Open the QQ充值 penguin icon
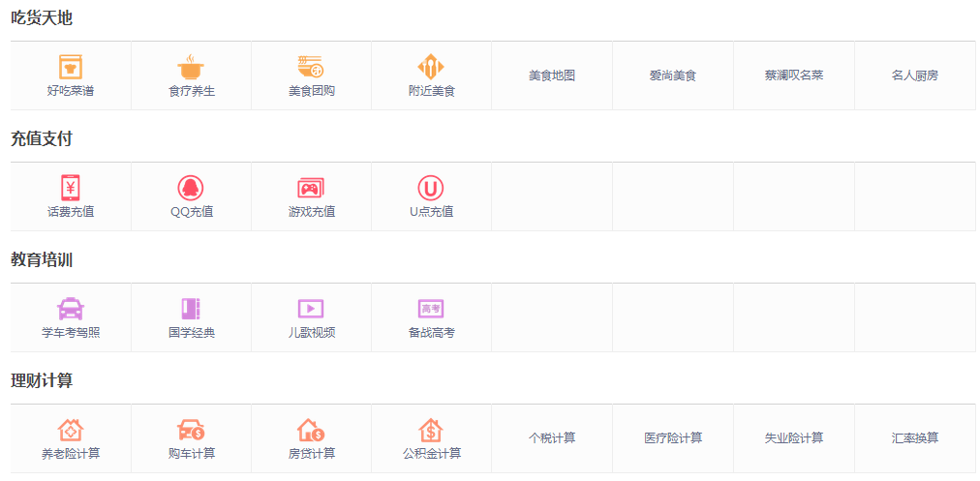 pos(191,188)
